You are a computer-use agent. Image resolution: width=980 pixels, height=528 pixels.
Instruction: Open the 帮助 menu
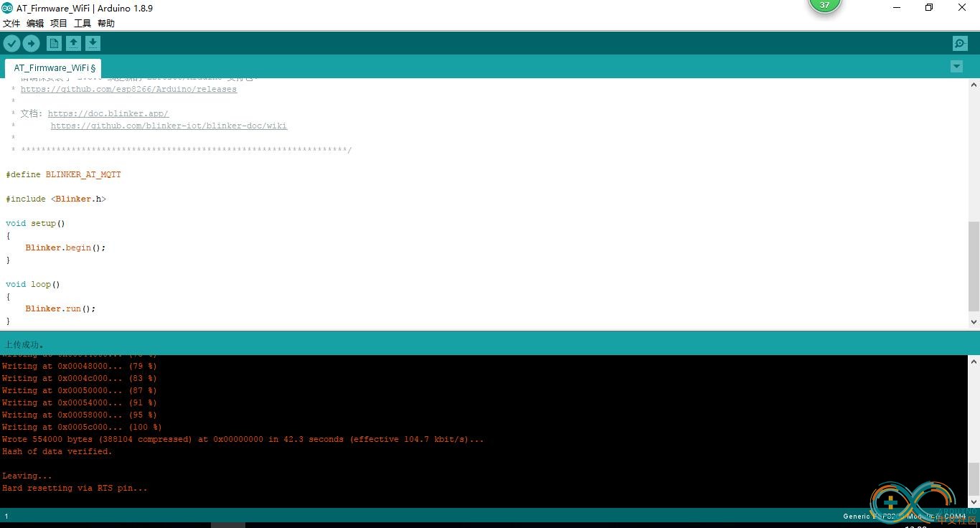[106, 23]
